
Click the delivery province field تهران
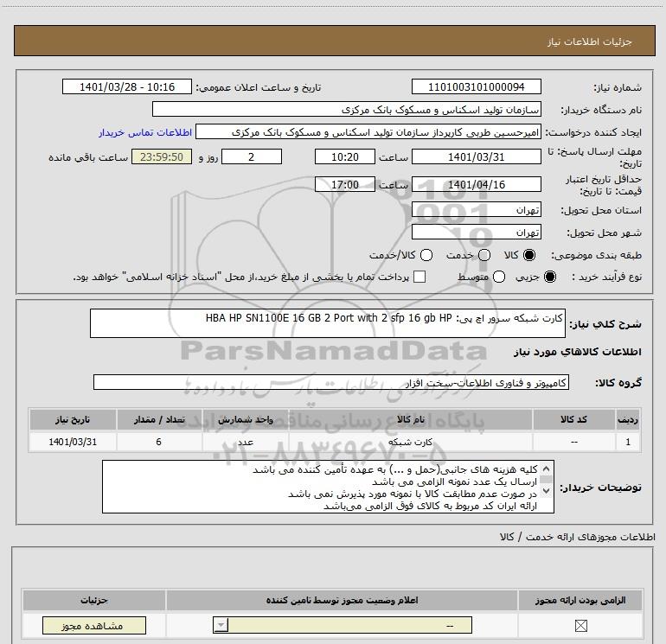pos(476,210)
